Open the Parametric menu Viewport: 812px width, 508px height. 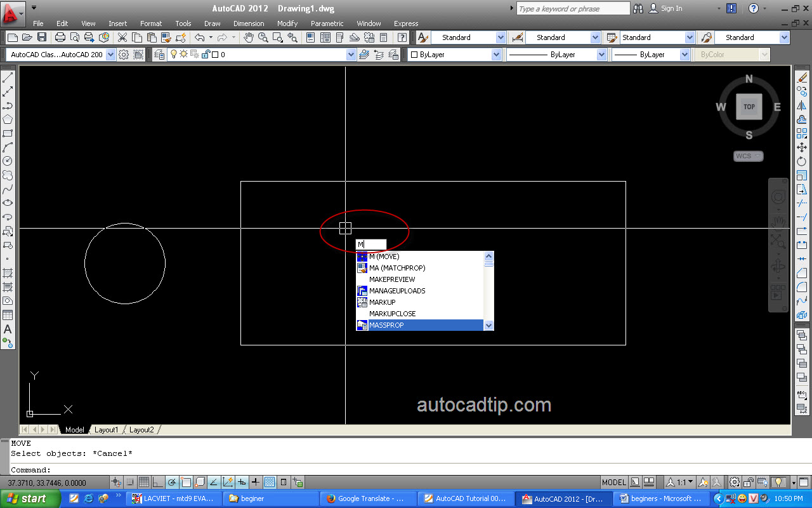[x=327, y=23]
